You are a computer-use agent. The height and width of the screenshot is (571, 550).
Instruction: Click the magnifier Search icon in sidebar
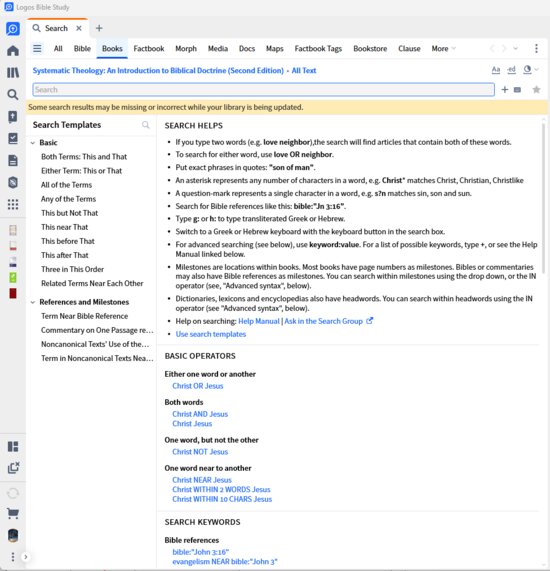13,95
